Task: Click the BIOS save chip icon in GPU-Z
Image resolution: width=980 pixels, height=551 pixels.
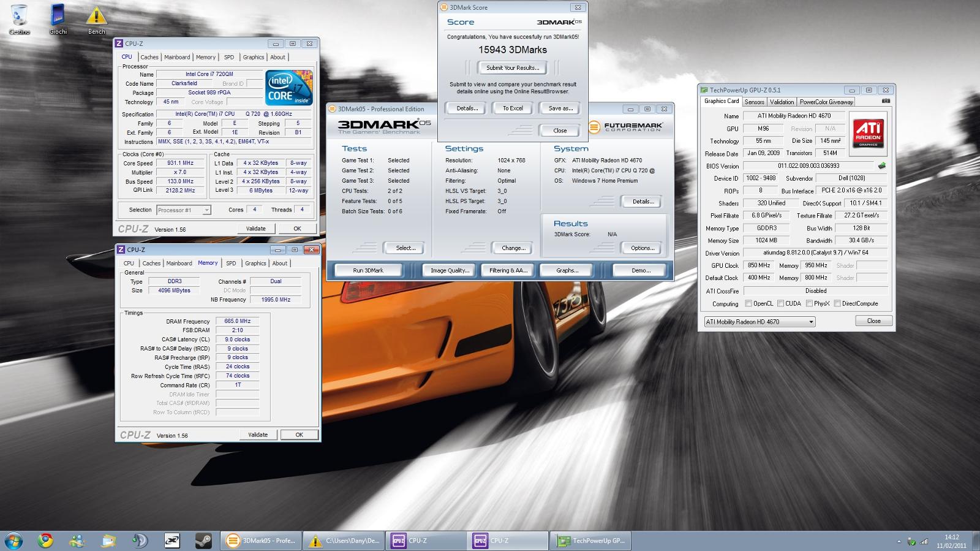Action: point(882,165)
